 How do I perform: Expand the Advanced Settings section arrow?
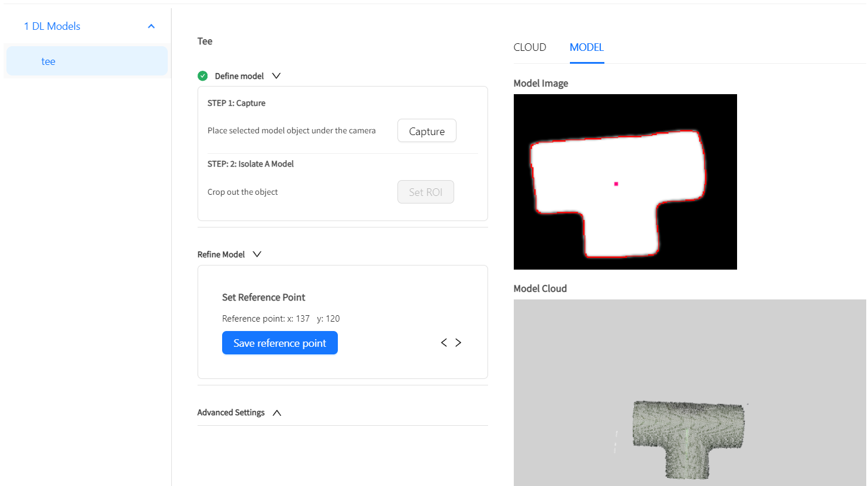coord(277,413)
